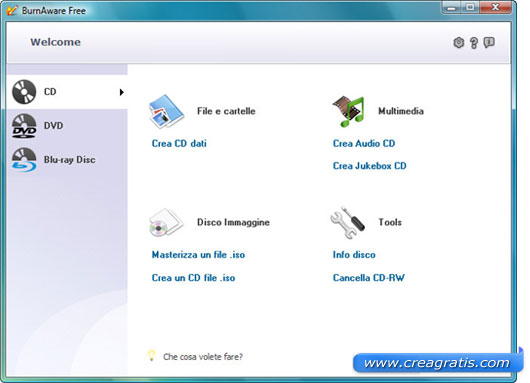Expand the CD category arrow
This screenshot has width=530, height=383.
122,92
